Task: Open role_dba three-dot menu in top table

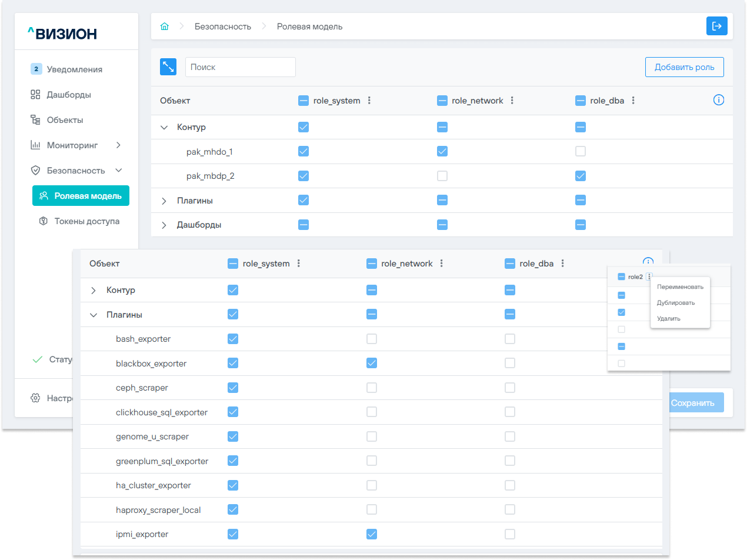Action: (x=633, y=101)
